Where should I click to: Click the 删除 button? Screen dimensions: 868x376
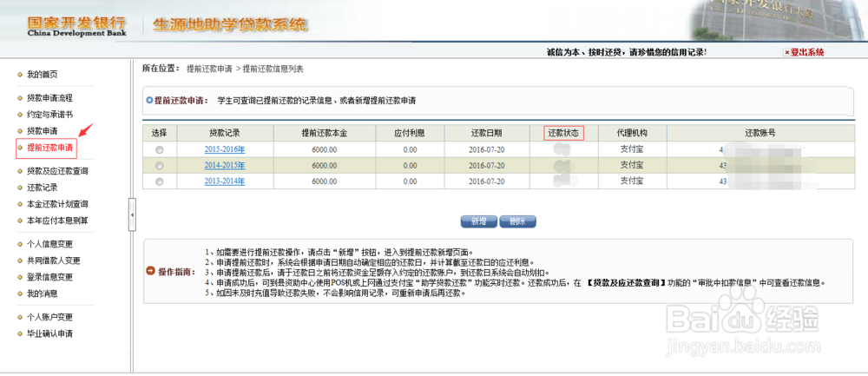[517, 221]
